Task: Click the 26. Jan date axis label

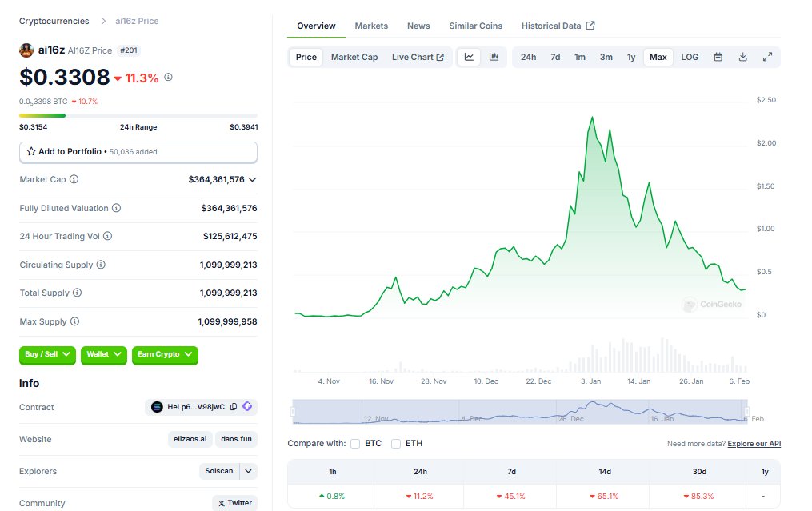Action: click(x=691, y=381)
